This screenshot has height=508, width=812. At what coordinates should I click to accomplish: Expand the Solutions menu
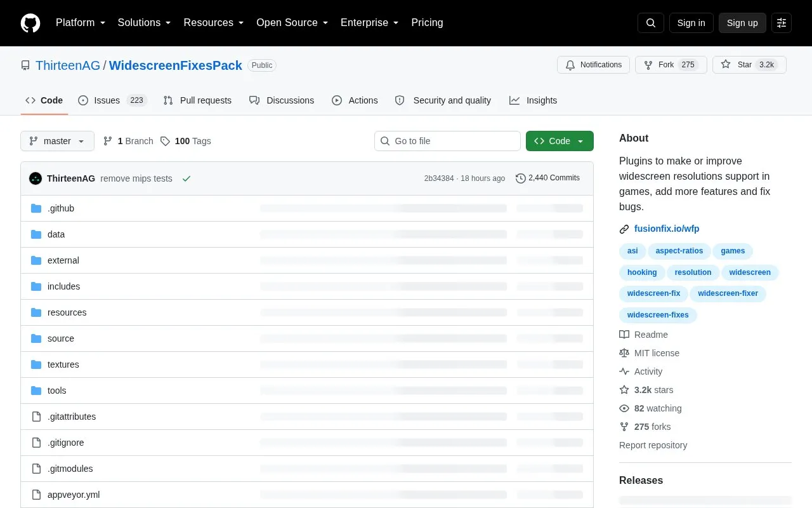point(145,23)
